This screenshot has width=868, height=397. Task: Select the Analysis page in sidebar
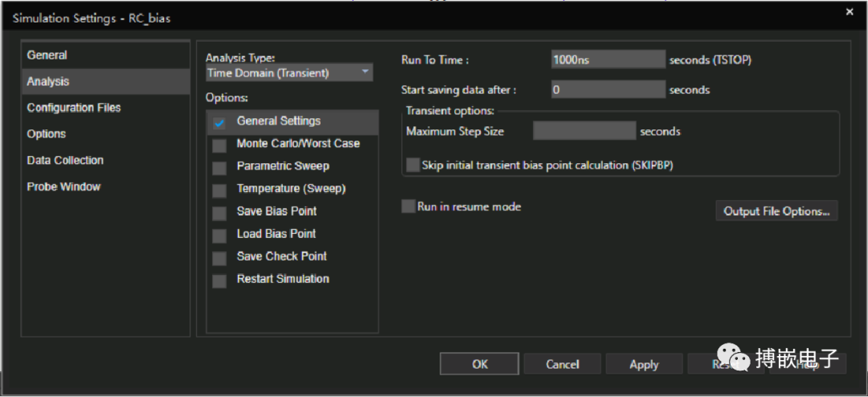(x=105, y=81)
